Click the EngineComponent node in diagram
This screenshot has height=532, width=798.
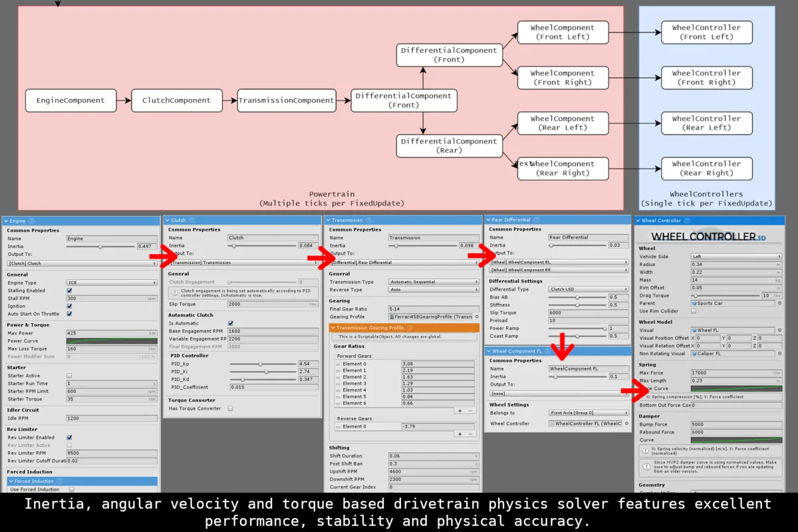(70, 100)
